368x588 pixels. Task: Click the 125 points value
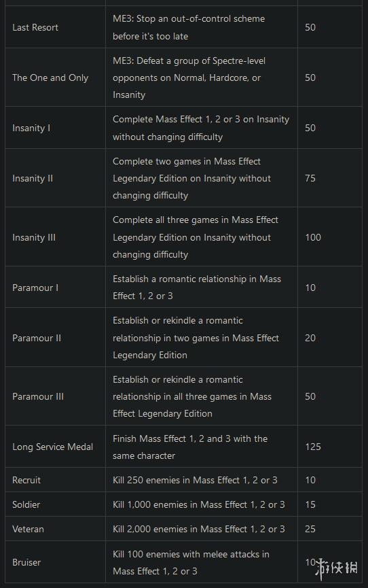coord(313,447)
